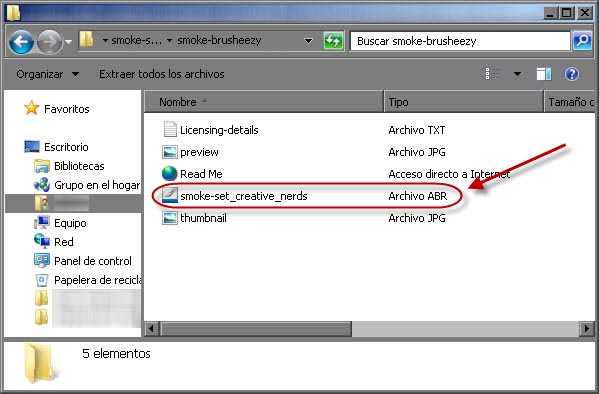The image size is (599, 394).
Task: Click the Red network icon
Action: tap(42, 241)
